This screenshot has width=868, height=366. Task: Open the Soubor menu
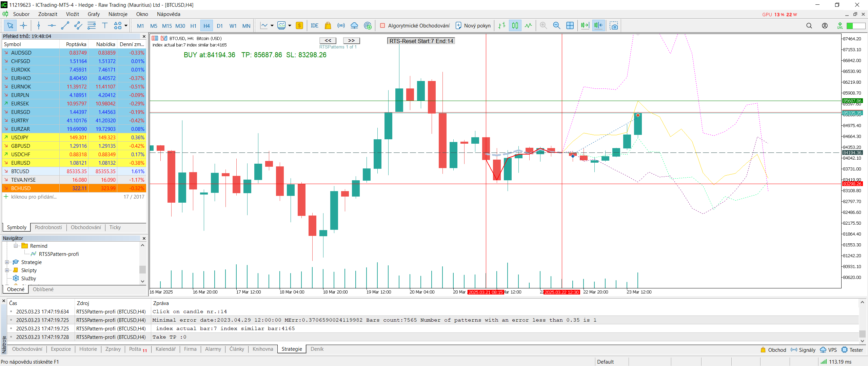(21, 14)
